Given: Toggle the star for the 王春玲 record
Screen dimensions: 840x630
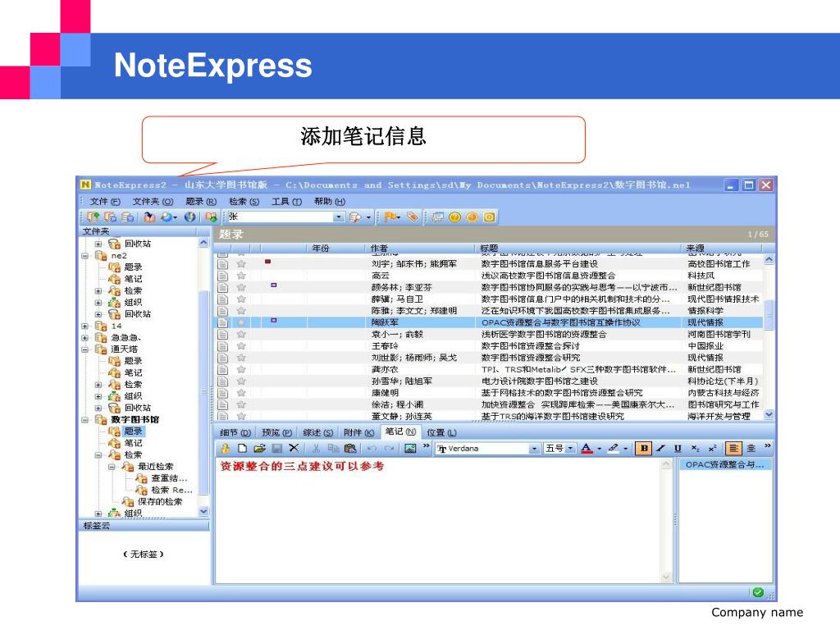Looking at the screenshot, I should (x=241, y=346).
